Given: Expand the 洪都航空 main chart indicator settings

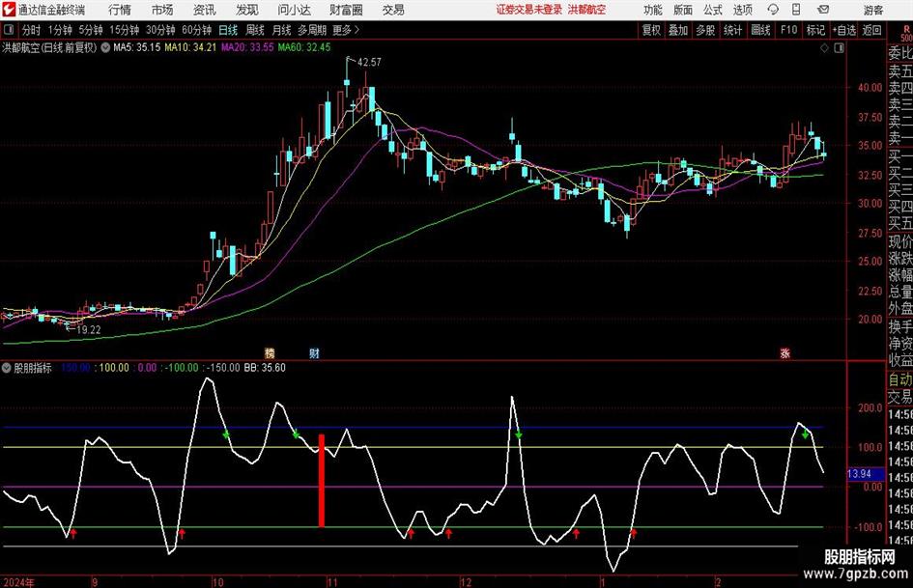Looking at the screenshot, I should click(x=104, y=46).
